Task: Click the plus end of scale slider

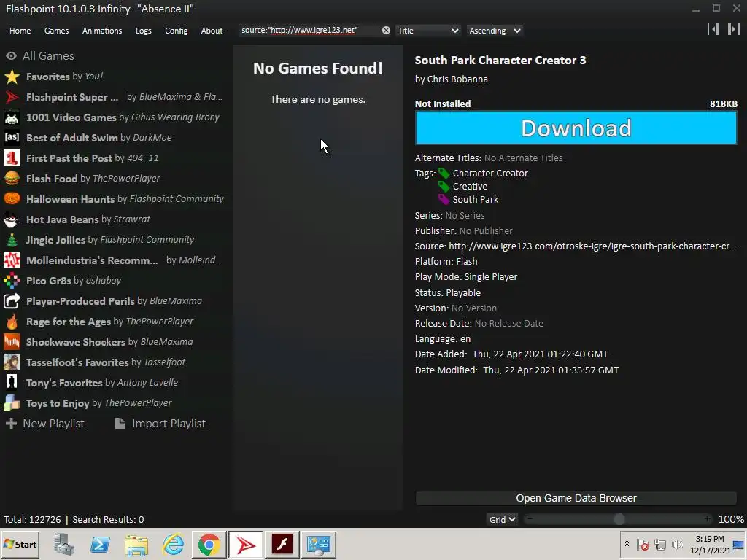Action: (708, 519)
